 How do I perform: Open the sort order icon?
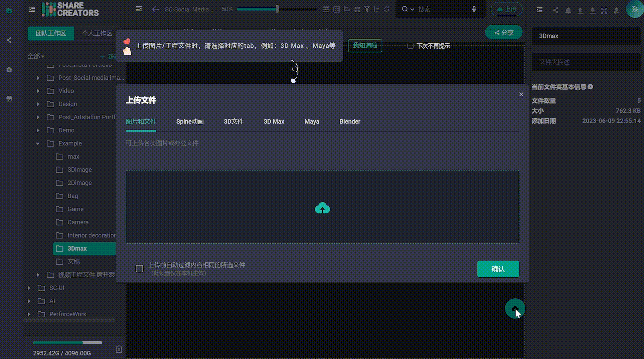[x=376, y=9]
